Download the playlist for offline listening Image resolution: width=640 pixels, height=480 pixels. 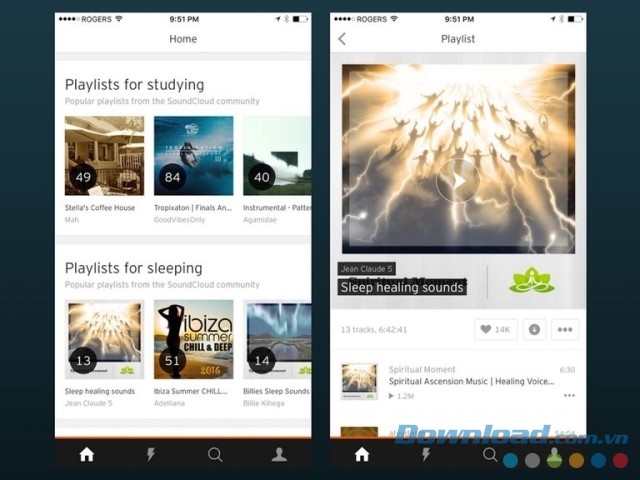pyautogui.click(x=534, y=329)
